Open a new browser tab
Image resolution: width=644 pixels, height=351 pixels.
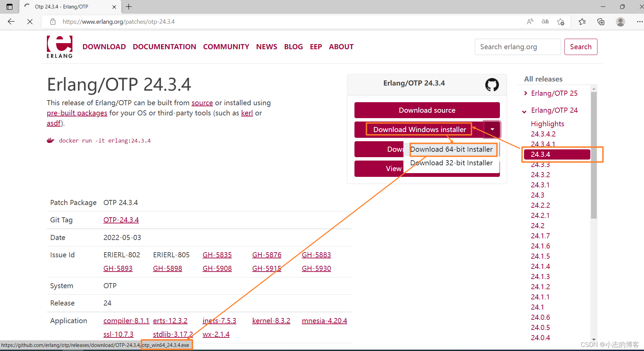pyautogui.click(x=129, y=6)
